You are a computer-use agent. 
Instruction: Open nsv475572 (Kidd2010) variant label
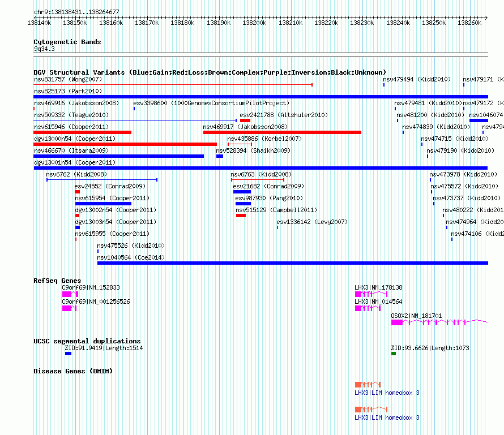(x=464, y=186)
